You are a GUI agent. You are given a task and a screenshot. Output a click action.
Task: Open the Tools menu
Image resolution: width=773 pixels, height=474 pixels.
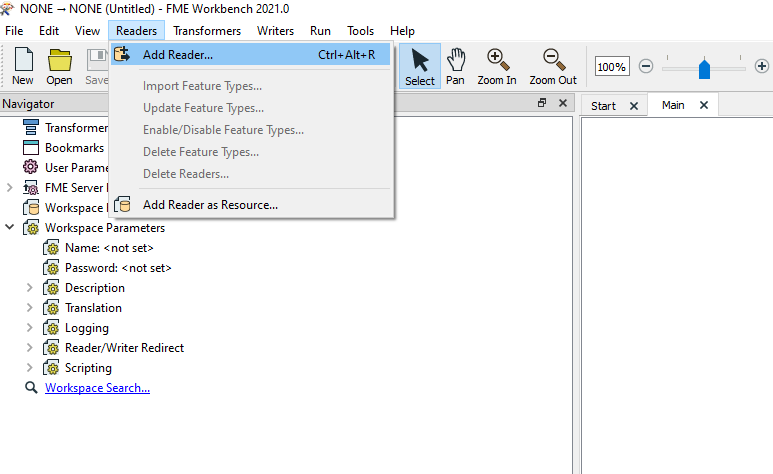[360, 31]
